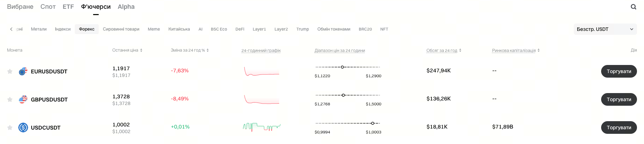The image size is (644, 144).
Task: Select the Метали category tab
Action: coord(39,29)
